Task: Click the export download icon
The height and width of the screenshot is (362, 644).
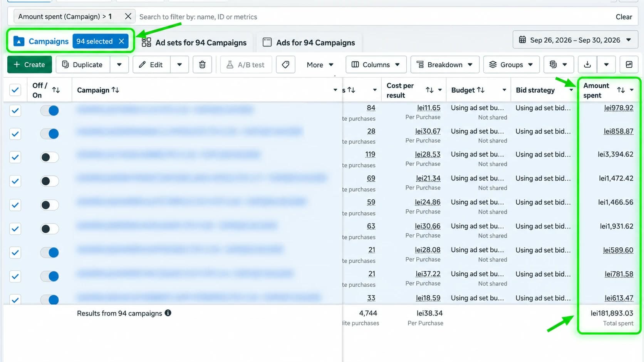Action: point(587,65)
